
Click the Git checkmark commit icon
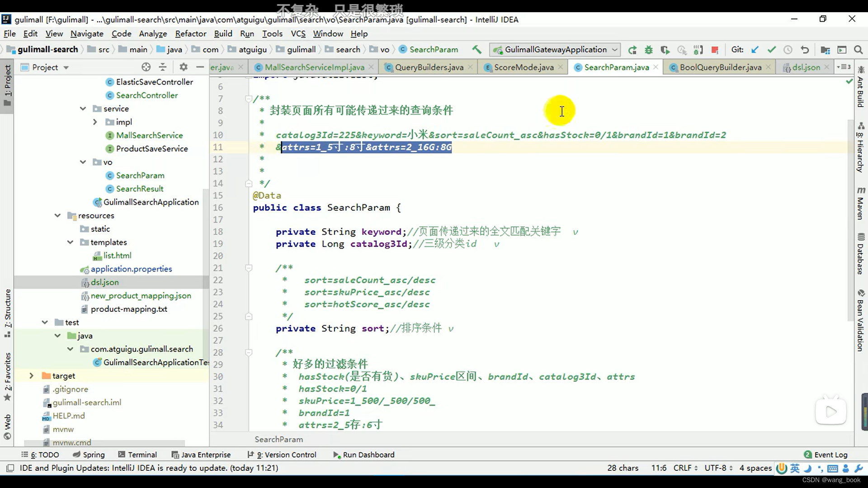(772, 49)
